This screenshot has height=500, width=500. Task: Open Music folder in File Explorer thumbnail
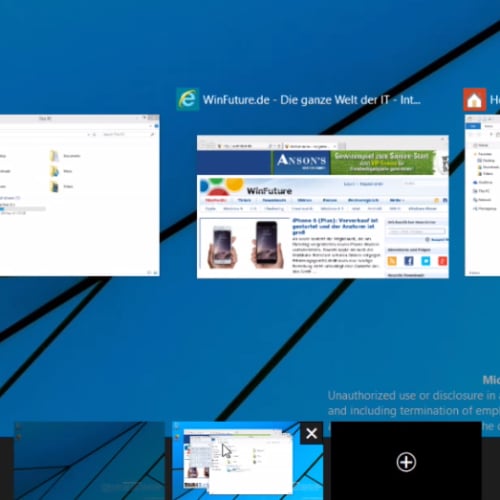[x=61, y=171]
